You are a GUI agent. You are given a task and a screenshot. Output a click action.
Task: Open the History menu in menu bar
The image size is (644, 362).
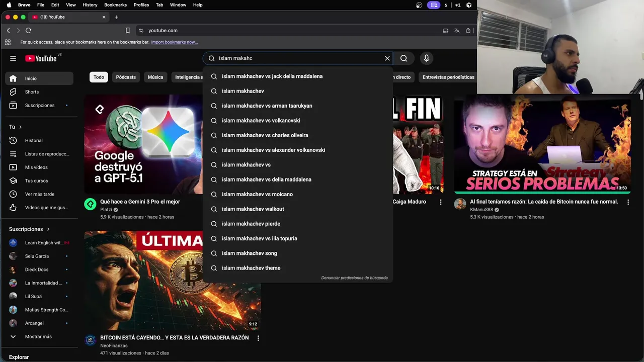pyautogui.click(x=90, y=5)
